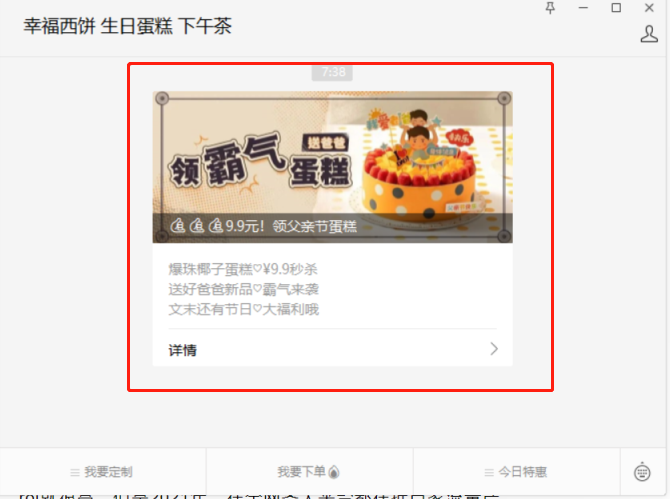The width and height of the screenshot is (670, 499).
Task: Open the 领霸气蛋糕 banner image
Action: coord(332,167)
